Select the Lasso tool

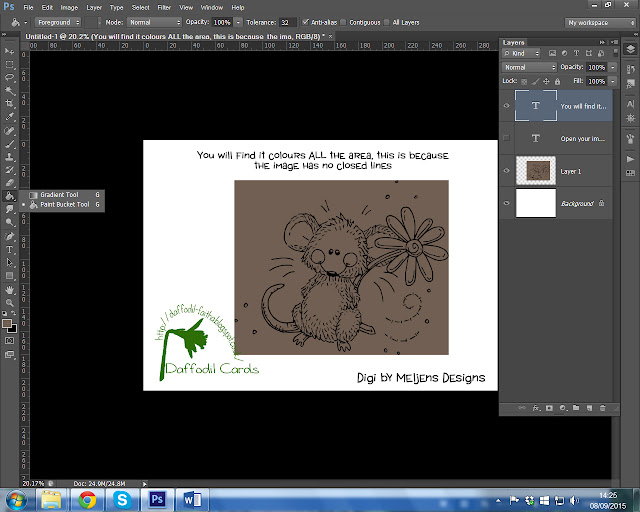(9, 78)
